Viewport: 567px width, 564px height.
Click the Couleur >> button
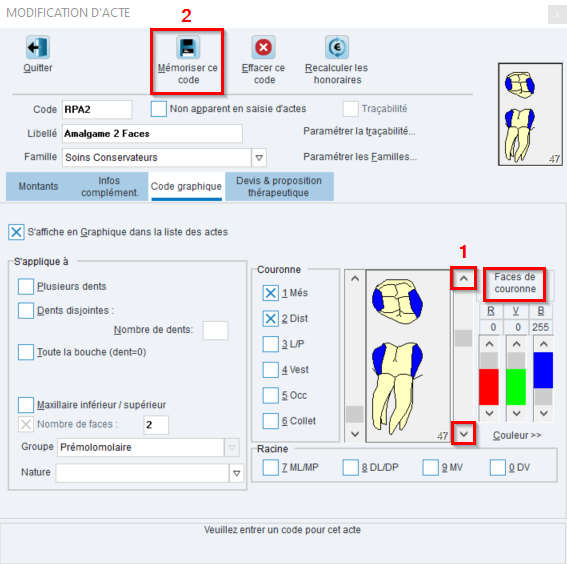pos(517,435)
